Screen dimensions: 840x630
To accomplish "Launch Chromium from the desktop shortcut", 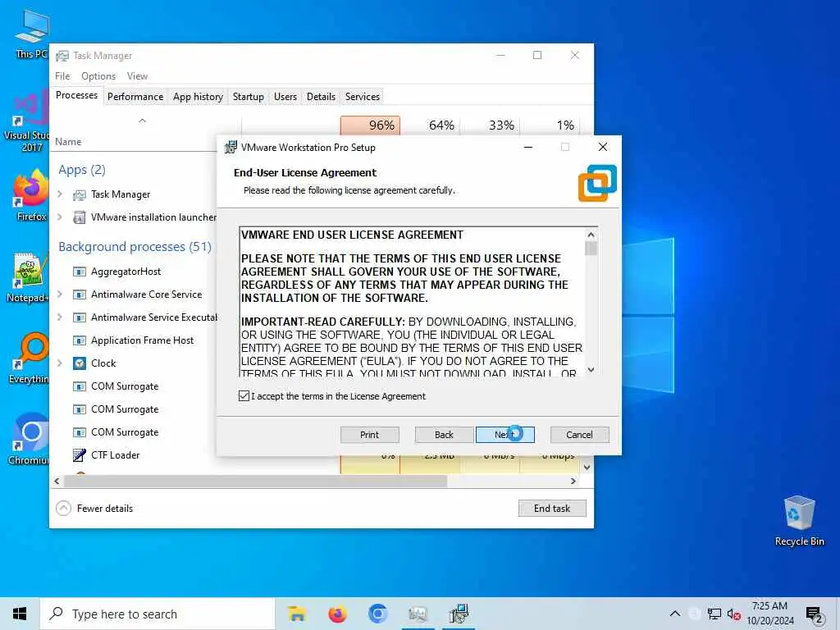I will 30,440.
